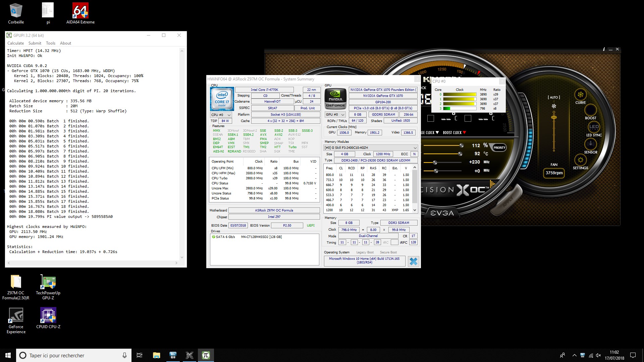Screen dimensions: 644x362
Task: Click the Prod. Unit field in HWiNFO
Action: click(307, 108)
